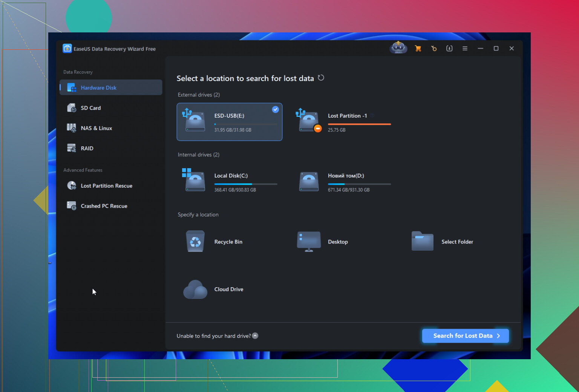The height and width of the screenshot is (392, 579).
Task: Click the Recycle Bin location icon
Action: tap(195, 242)
